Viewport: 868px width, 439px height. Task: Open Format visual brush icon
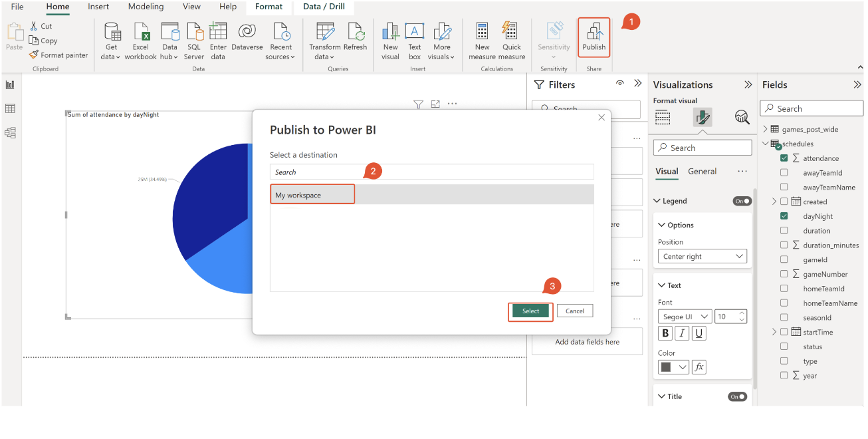tap(703, 117)
